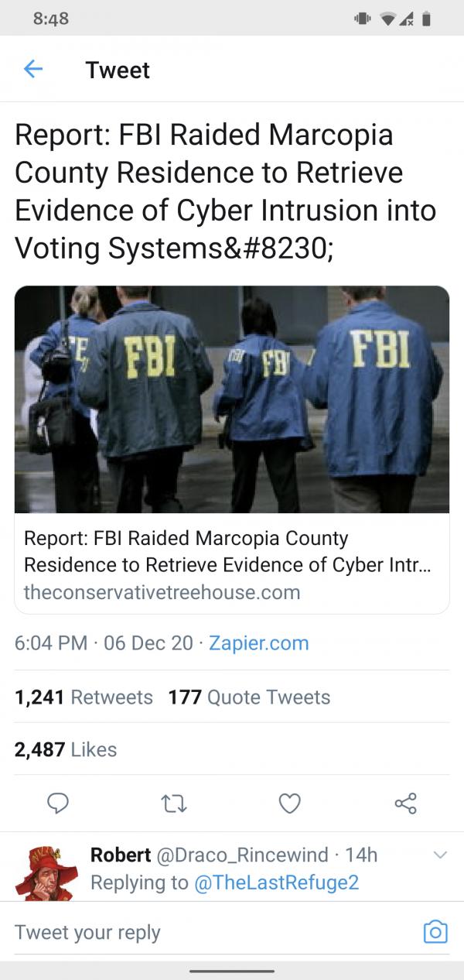Screen dimensions: 464x980
Task: Open the FBI agents article image
Action: (x=232, y=399)
